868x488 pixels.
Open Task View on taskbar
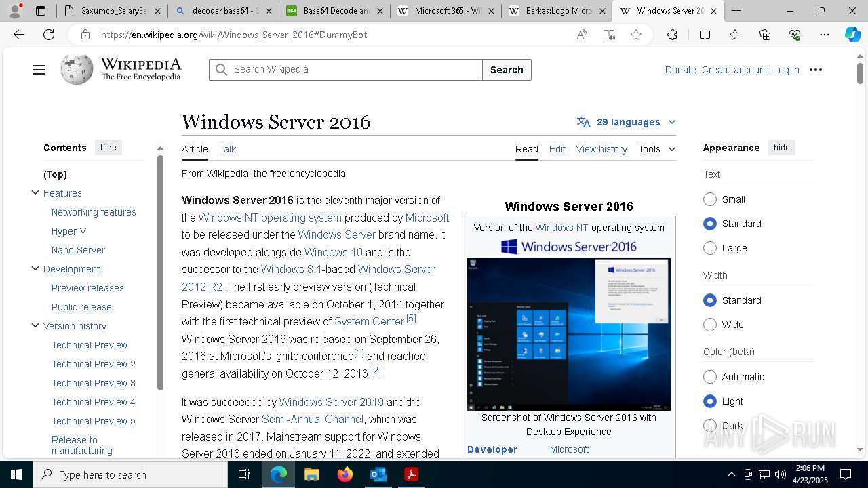(244, 474)
